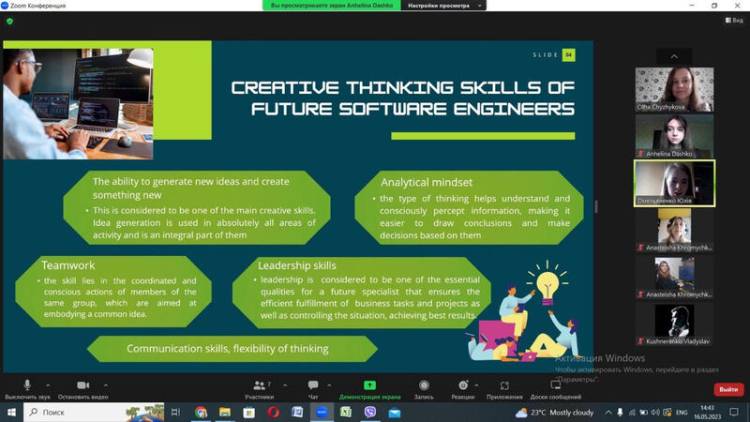
Task: Open the Чат chat panel
Action: pyautogui.click(x=313, y=386)
